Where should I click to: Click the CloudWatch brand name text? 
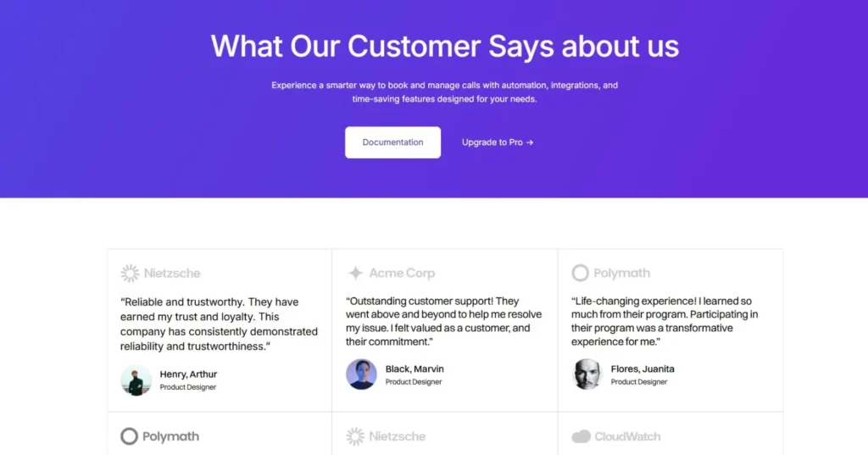627,436
